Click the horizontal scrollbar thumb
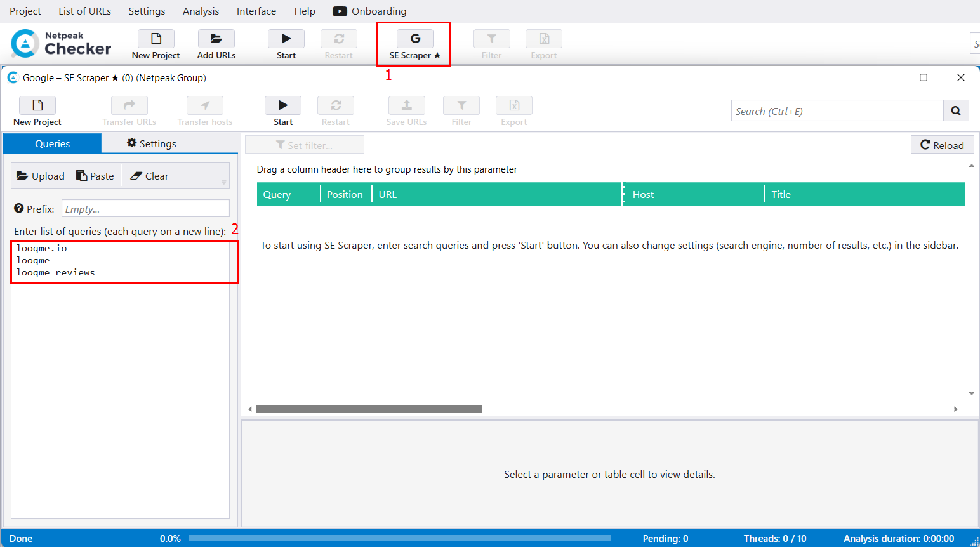980x547 pixels. click(x=369, y=409)
